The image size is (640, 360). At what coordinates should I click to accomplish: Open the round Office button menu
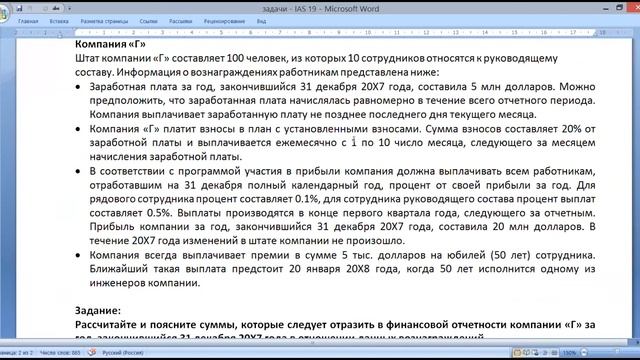[x=3, y=13]
